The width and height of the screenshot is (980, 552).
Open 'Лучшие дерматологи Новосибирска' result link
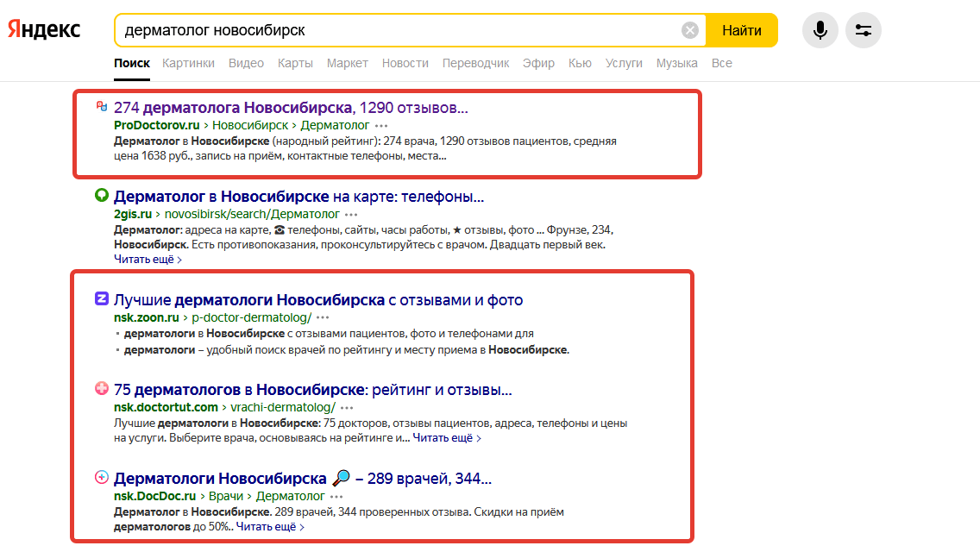(318, 300)
